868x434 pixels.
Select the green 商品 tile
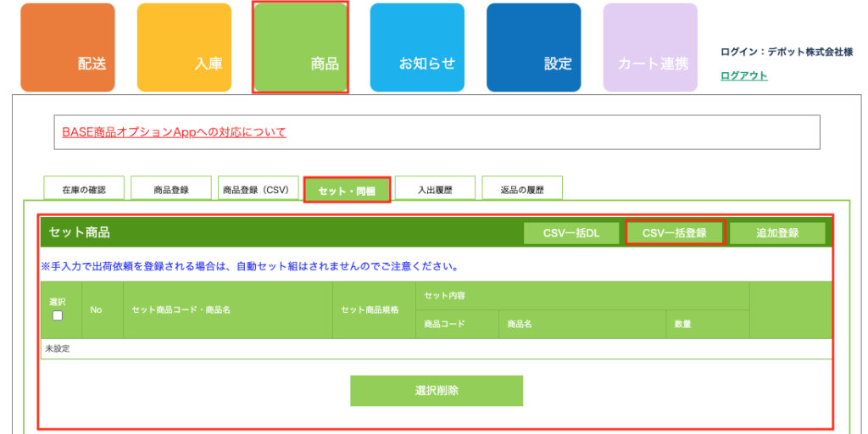point(300,47)
